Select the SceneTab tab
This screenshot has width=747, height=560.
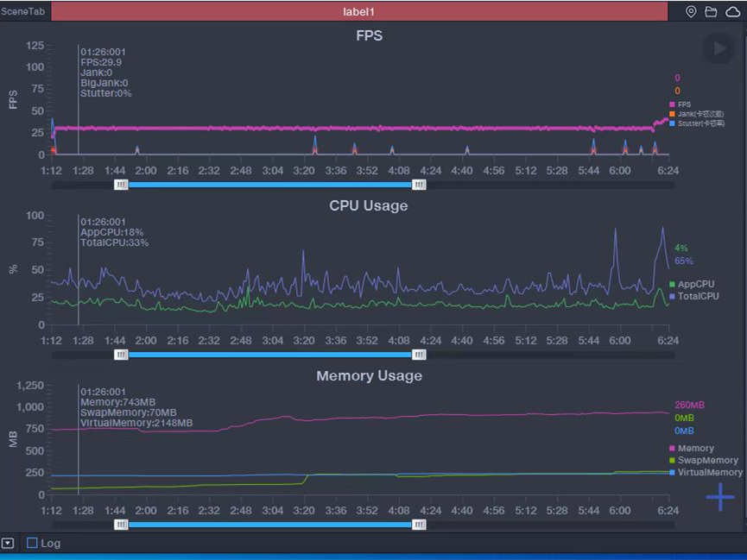(23, 12)
